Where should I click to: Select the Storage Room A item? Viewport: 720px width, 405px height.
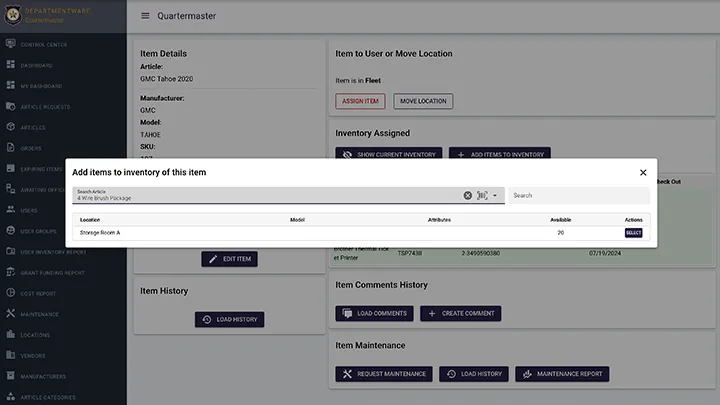[x=633, y=233]
